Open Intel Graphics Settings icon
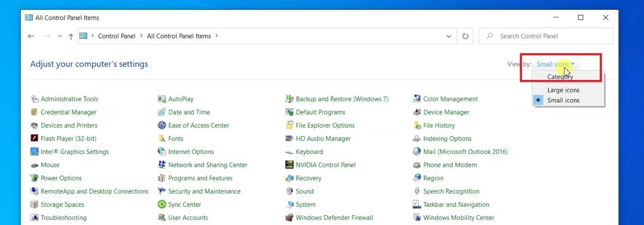 click(34, 152)
